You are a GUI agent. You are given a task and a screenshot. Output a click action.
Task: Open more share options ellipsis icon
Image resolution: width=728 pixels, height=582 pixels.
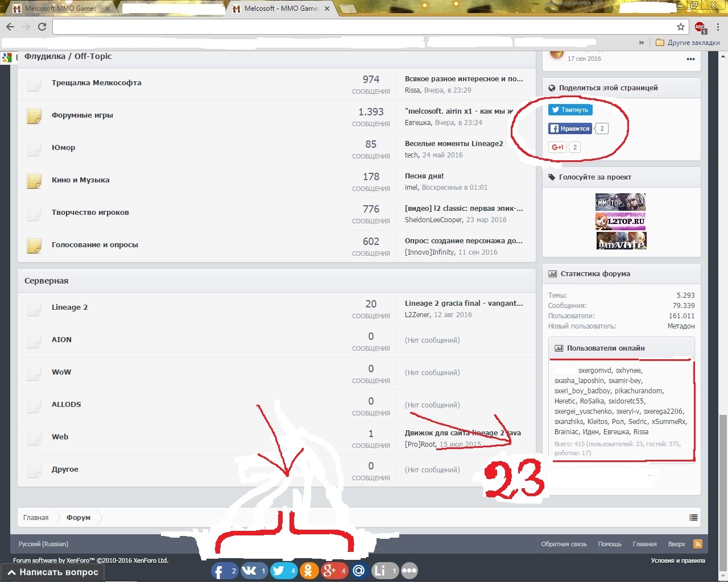point(409,571)
